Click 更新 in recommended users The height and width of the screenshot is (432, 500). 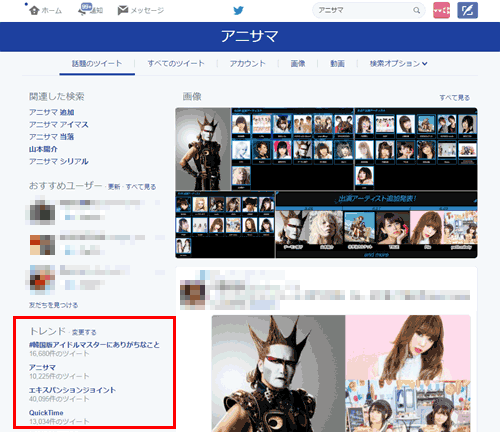pos(114,187)
